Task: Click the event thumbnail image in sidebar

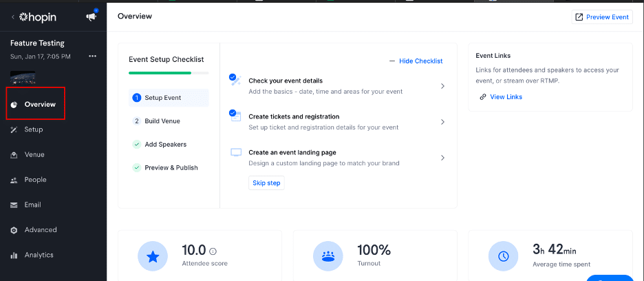Action: coord(23,77)
